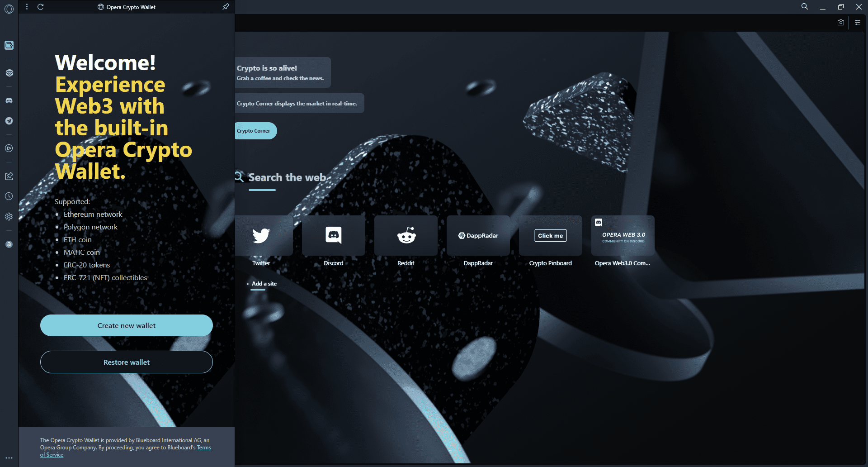This screenshot has height=467, width=868.
Task: Restore down the Opera browser window
Action: point(841,7)
